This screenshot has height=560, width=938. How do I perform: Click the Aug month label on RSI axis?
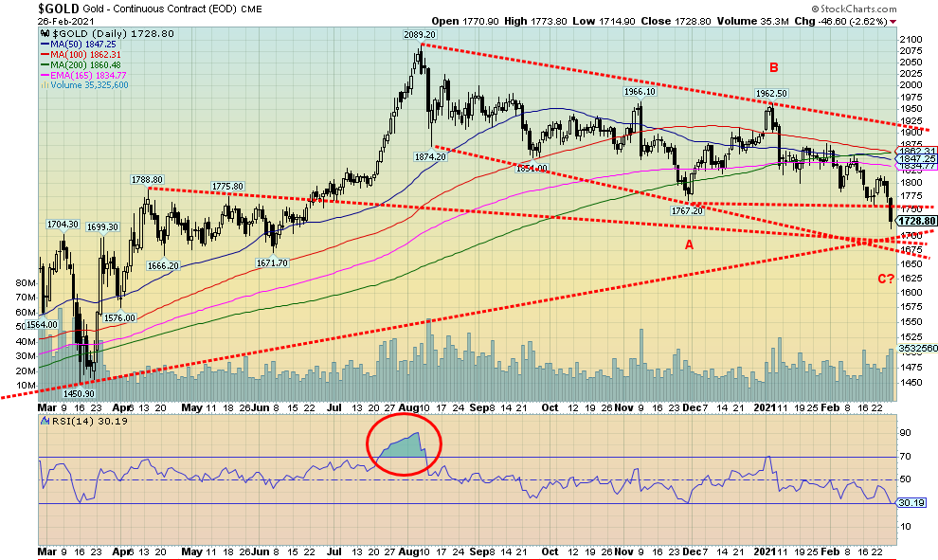click(x=409, y=550)
